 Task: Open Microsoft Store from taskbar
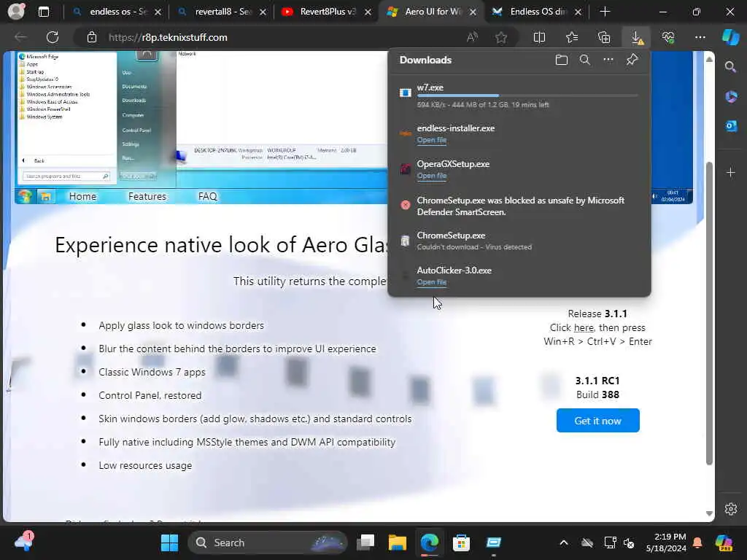tap(461, 542)
